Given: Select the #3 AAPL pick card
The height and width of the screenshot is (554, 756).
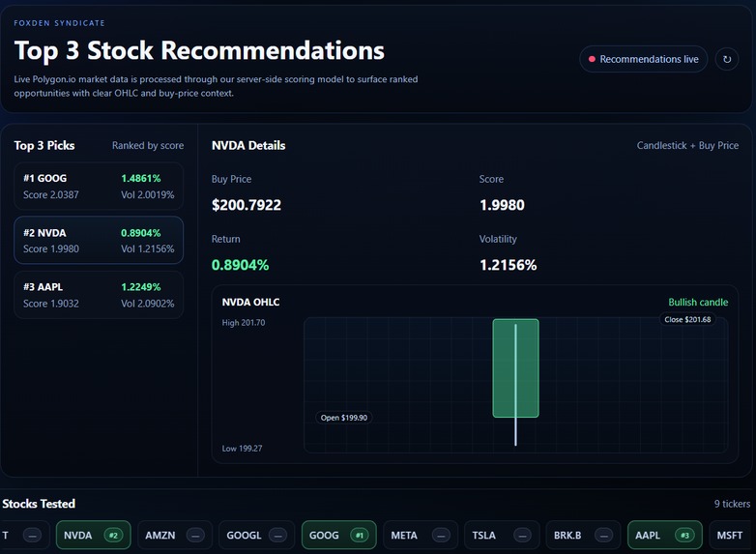Looking at the screenshot, I should click(x=99, y=295).
